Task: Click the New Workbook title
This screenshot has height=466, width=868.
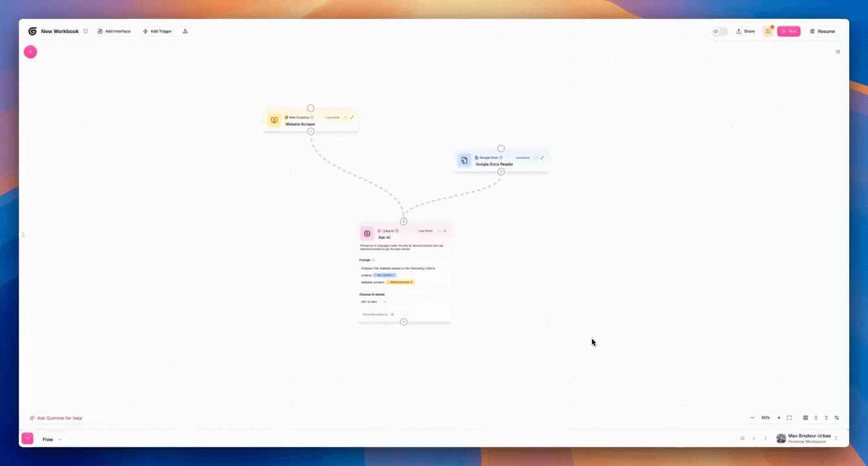Action: coord(60,31)
